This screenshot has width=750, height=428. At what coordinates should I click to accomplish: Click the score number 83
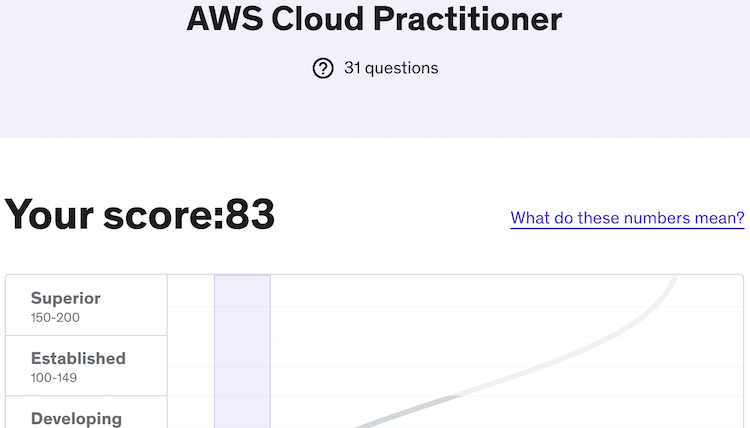(x=250, y=215)
